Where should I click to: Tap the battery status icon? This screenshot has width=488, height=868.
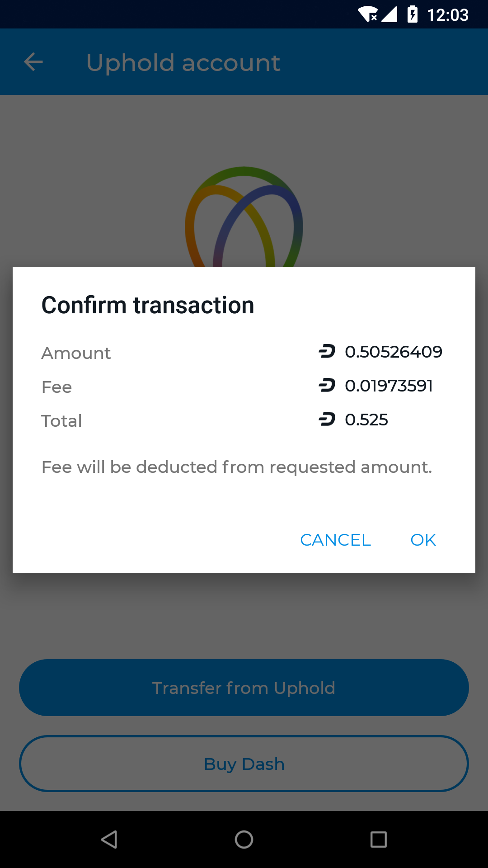coord(412,14)
